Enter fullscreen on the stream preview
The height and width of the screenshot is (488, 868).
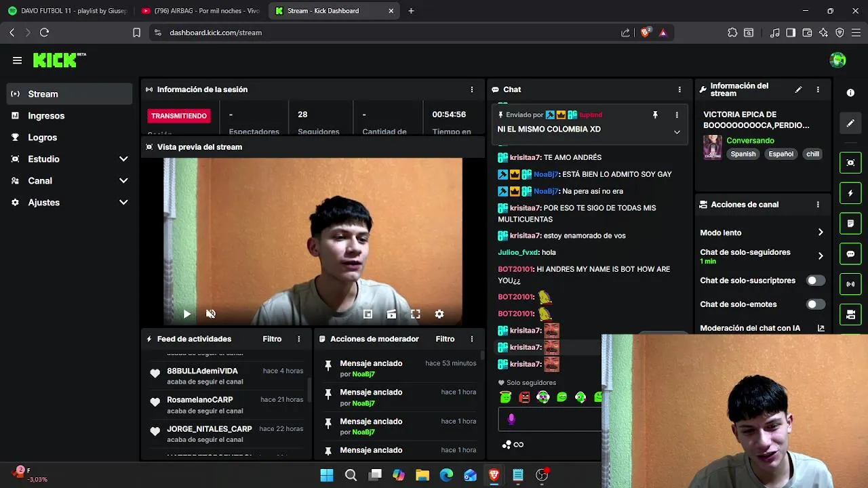click(x=416, y=314)
